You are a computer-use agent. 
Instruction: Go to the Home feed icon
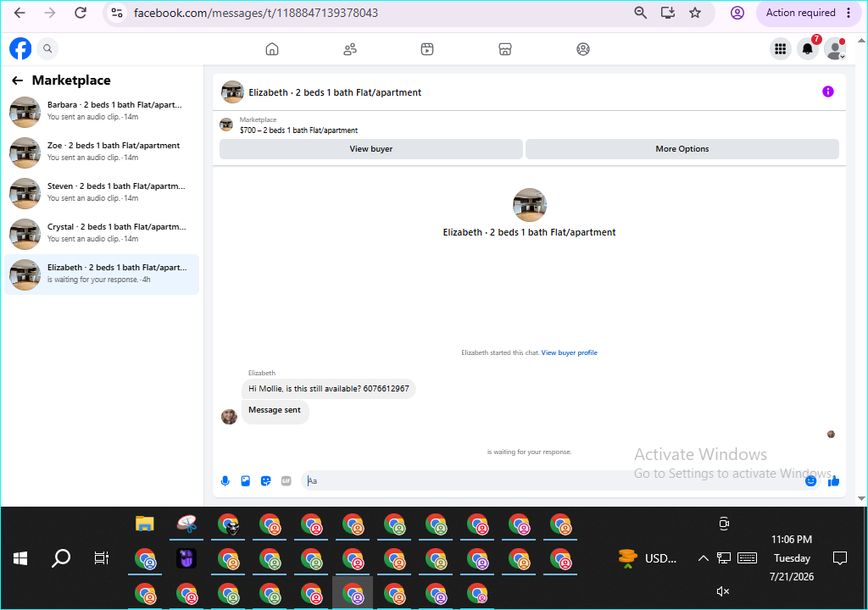[272, 49]
